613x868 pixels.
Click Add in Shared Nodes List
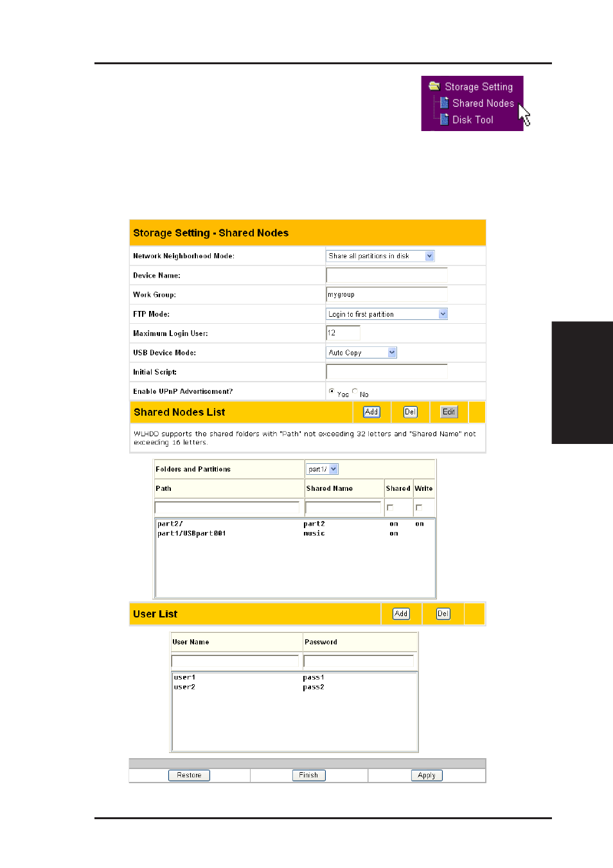[371, 412]
